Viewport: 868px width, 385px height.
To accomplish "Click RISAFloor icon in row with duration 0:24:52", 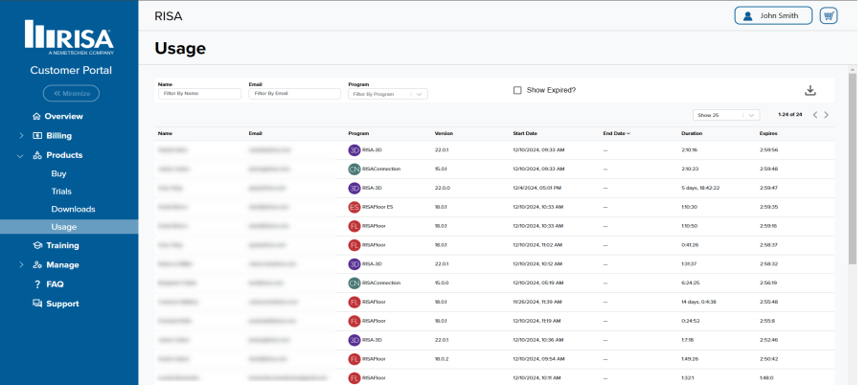I will [354, 321].
